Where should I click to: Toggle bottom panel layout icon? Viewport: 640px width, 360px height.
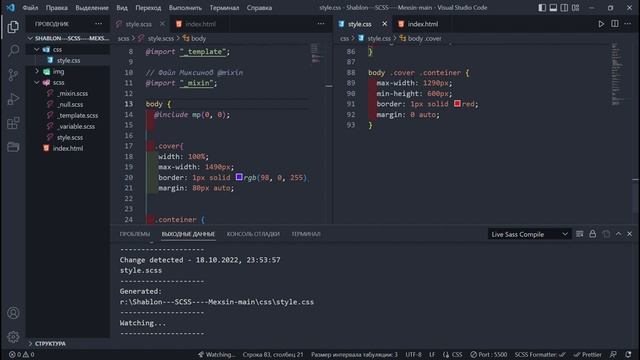pyautogui.click(x=553, y=8)
